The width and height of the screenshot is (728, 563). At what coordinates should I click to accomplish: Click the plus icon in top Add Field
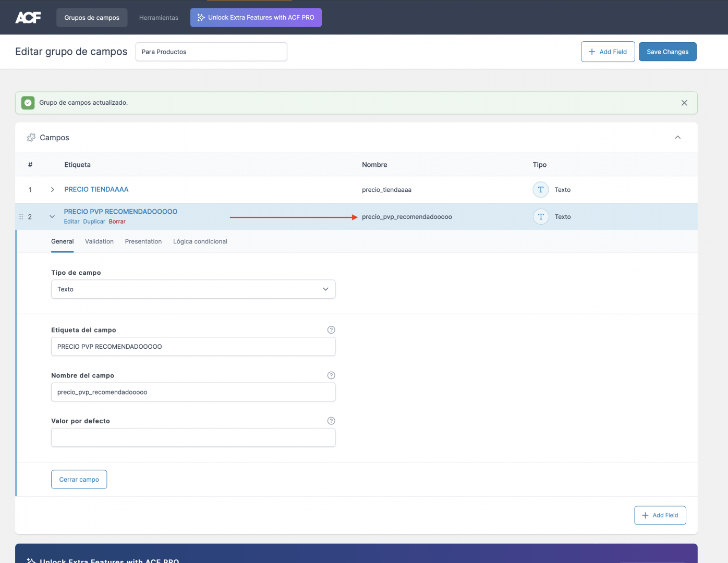pos(592,52)
